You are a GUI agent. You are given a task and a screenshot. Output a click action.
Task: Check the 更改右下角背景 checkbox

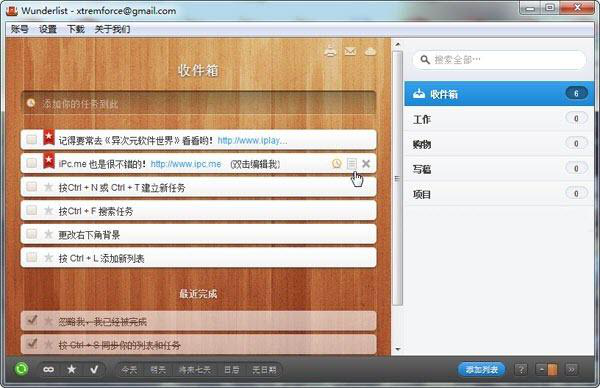31,233
